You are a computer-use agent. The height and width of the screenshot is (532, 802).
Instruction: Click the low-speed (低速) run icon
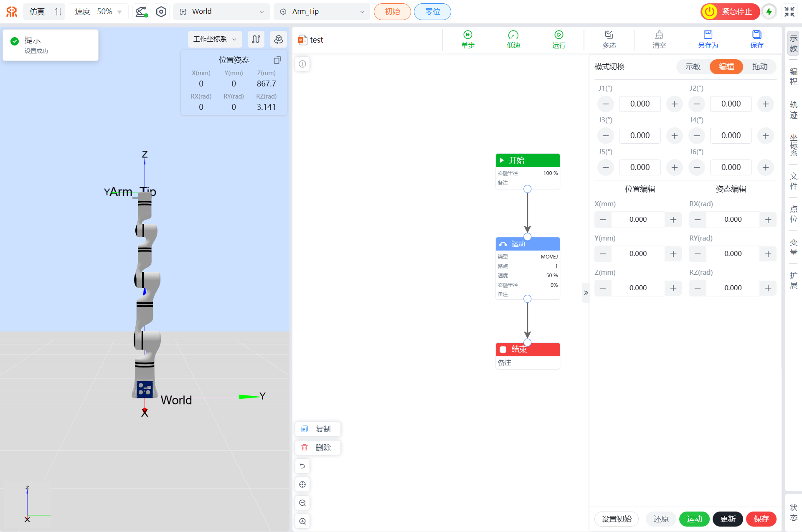(513, 35)
